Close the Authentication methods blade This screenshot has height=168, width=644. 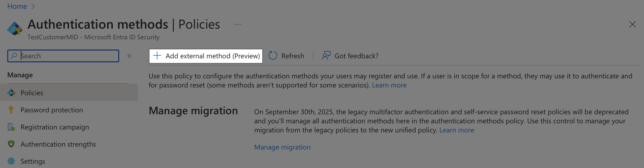pyautogui.click(x=632, y=25)
